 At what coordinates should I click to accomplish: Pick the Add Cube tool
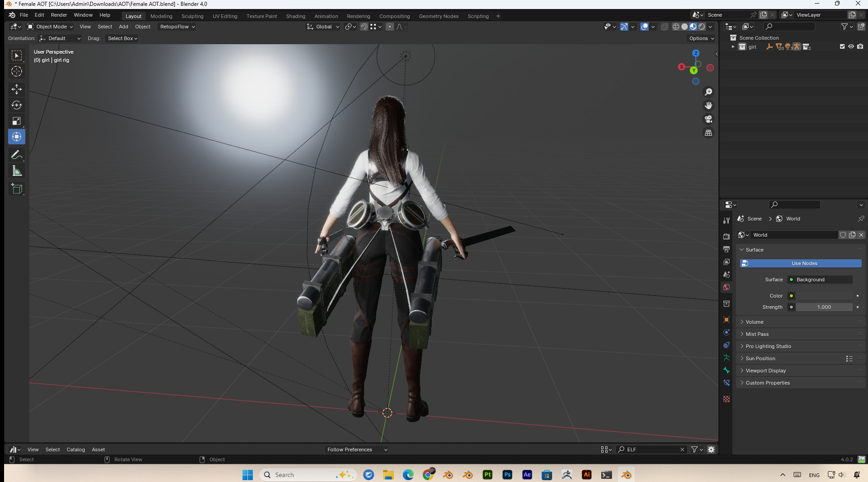pos(17,189)
